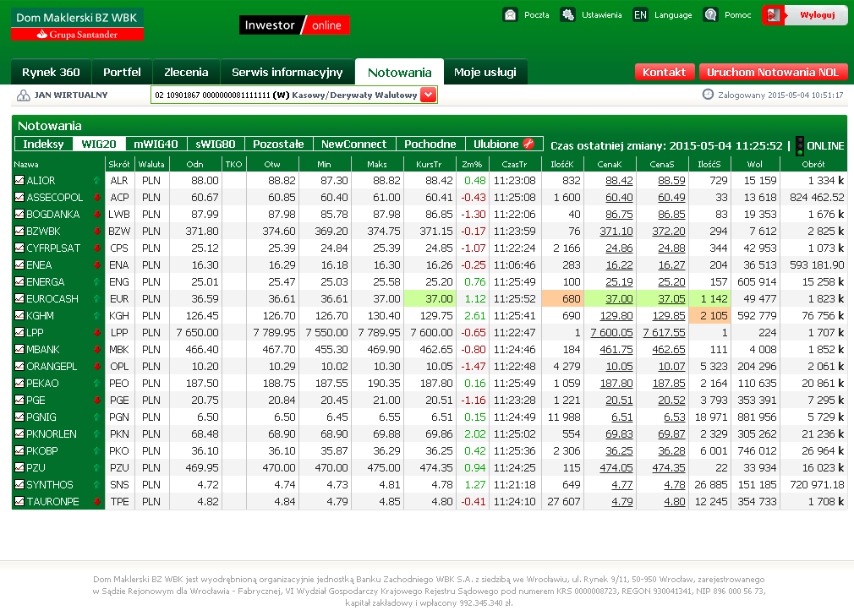Click the red Wyloguj door icon
Screen dimensions: 854x616
click(x=774, y=14)
